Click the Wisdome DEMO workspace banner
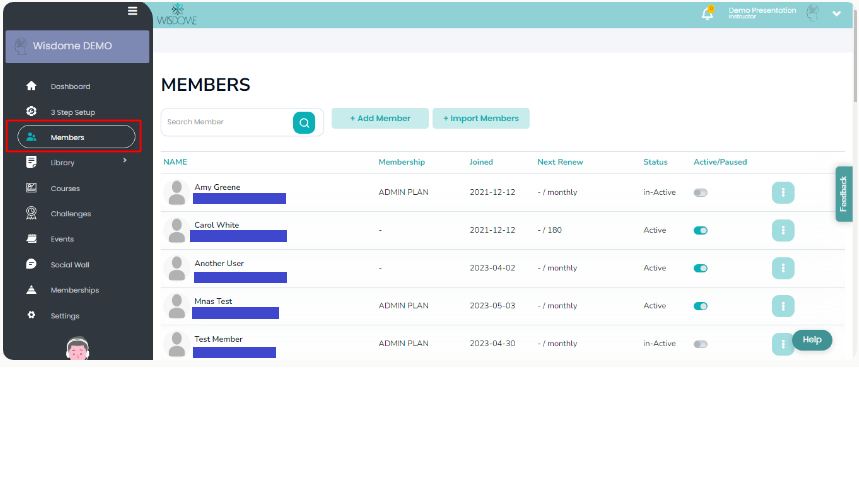The width and height of the screenshot is (859, 477). [77, 46]
